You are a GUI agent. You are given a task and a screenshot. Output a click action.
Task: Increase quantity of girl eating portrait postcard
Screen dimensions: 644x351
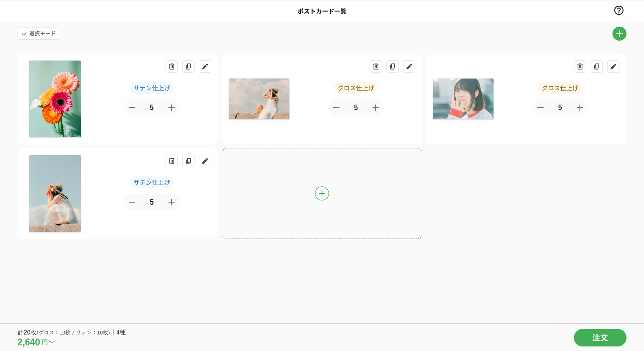[x=580, y=108]
